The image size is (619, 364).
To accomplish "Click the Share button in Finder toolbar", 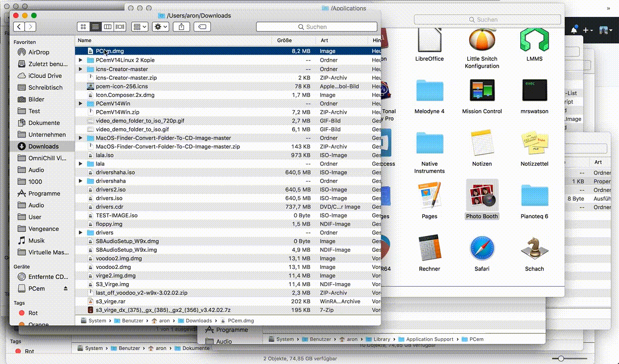I will point(182,27).
